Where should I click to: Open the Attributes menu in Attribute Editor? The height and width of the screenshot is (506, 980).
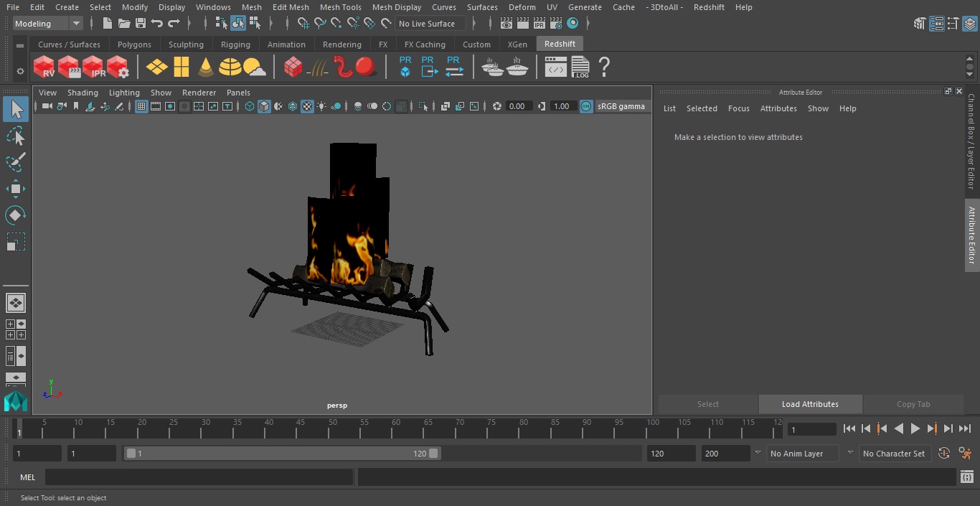(778, 108)
